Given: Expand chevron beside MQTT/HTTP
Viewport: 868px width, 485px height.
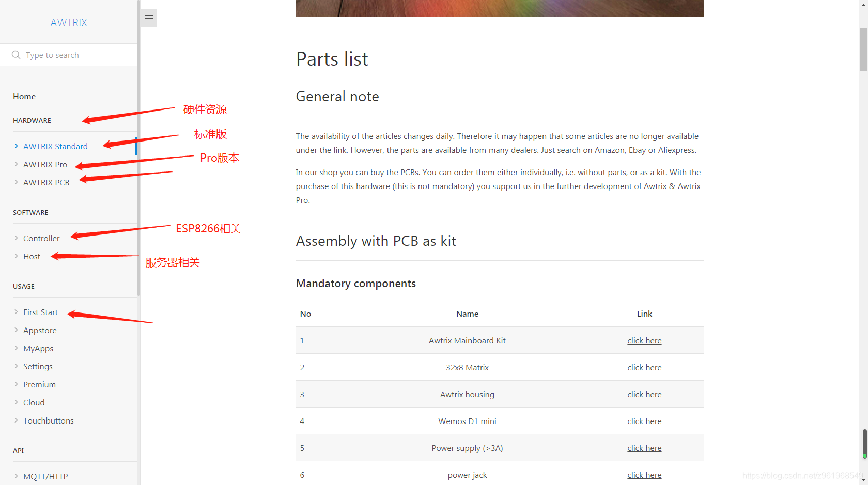Looking at the screenshot, I should [x=16, y=476].
